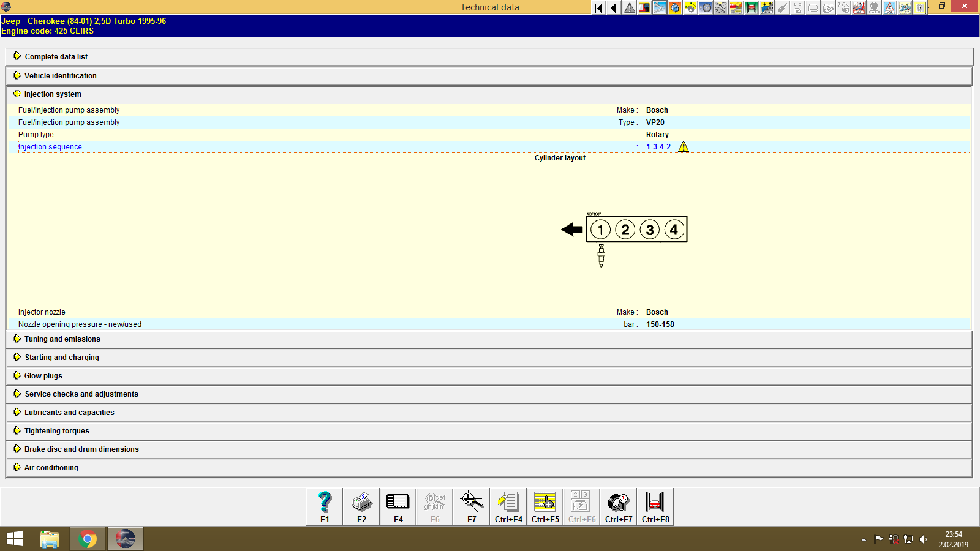Click the vehicle lift icon in the top toolbar
The height and width of the screenshot is (551, 980).
(x=752, y=8)
